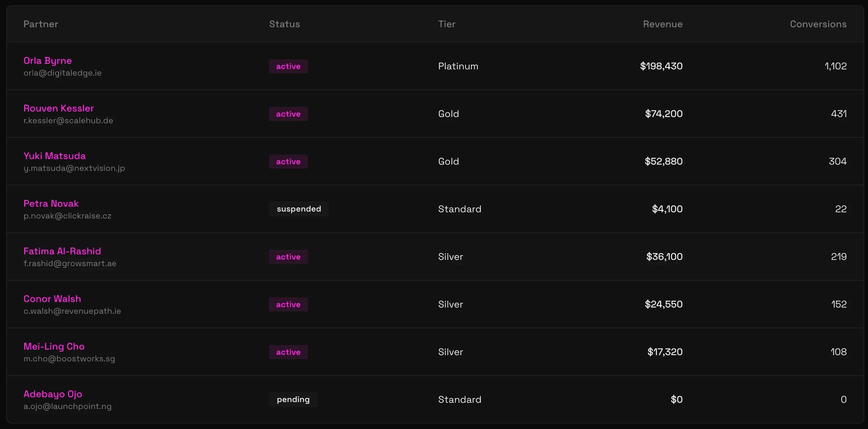Open Orla Byrne partner profile link
This screenshot has height=429, width=868.
point(48,61)
